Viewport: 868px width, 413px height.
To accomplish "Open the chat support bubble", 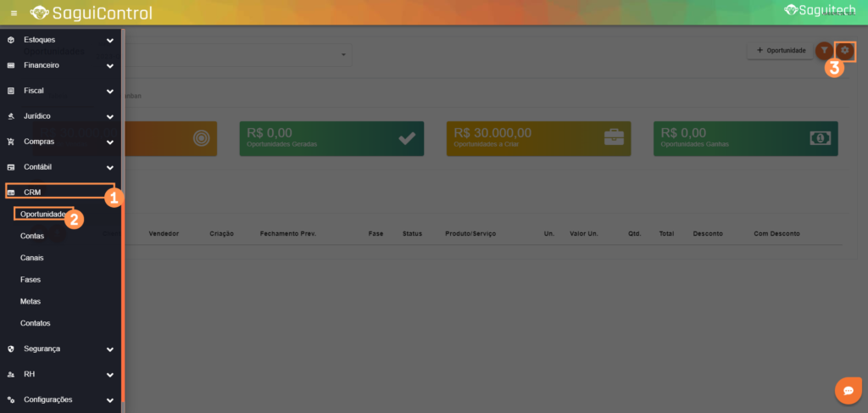I will pyautogui.click(x=847, y=390).
